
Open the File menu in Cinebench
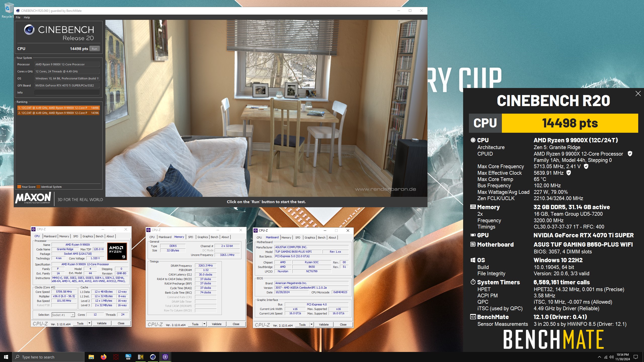coord(18,17)
